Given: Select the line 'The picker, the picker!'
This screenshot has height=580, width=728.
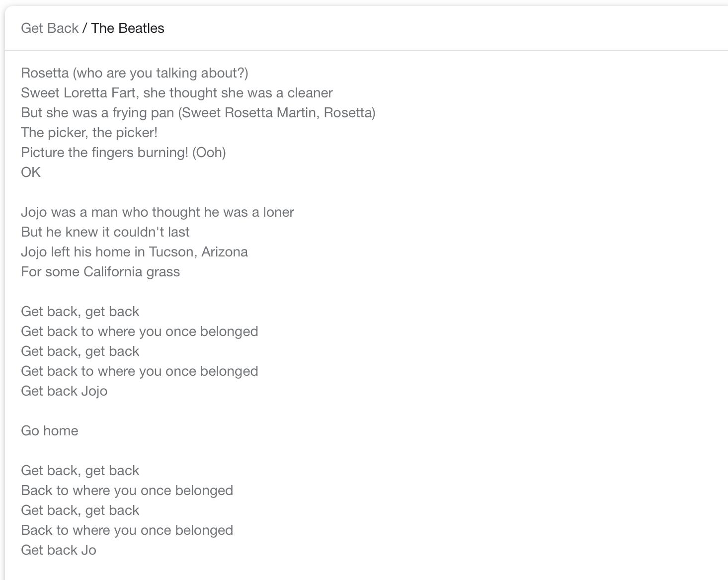Looking at the screenshot, I should coord(89,133).
